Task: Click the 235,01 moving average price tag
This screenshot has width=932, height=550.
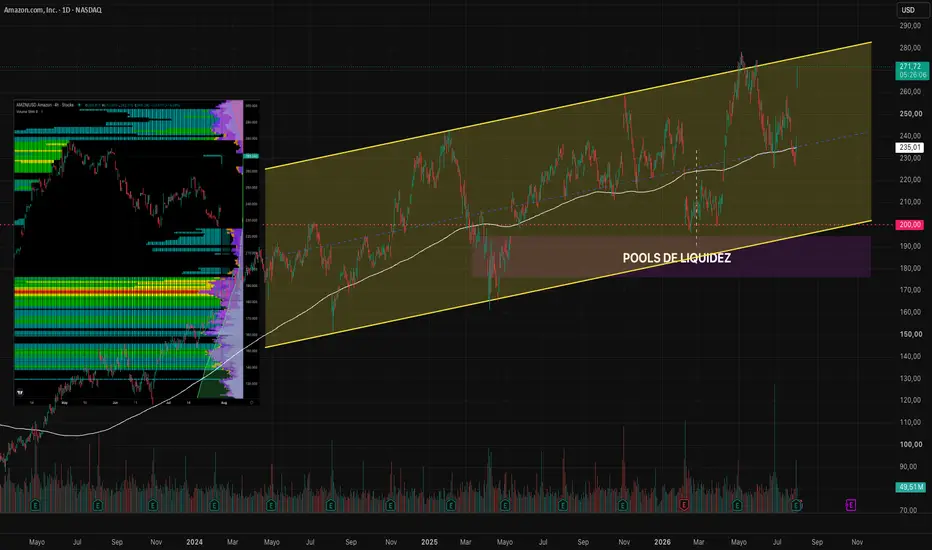Action: coord(910,147)
